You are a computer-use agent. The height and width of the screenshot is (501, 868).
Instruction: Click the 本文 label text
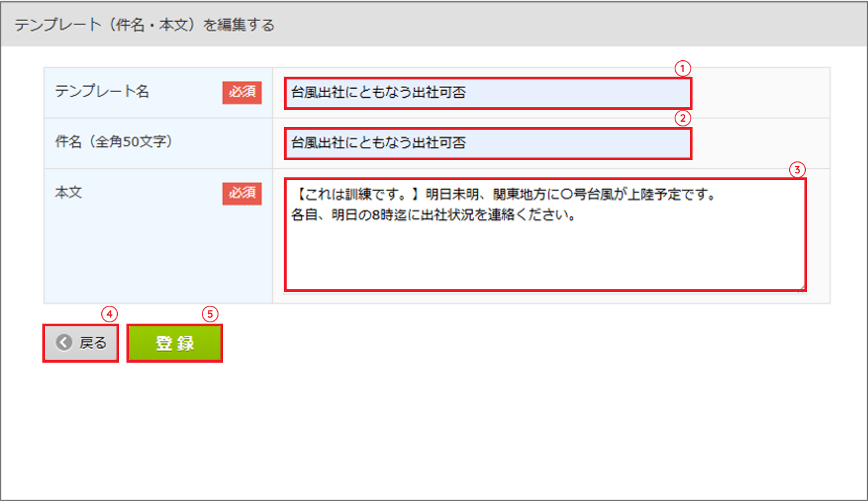pyautogui.click(x=68, y=192)
